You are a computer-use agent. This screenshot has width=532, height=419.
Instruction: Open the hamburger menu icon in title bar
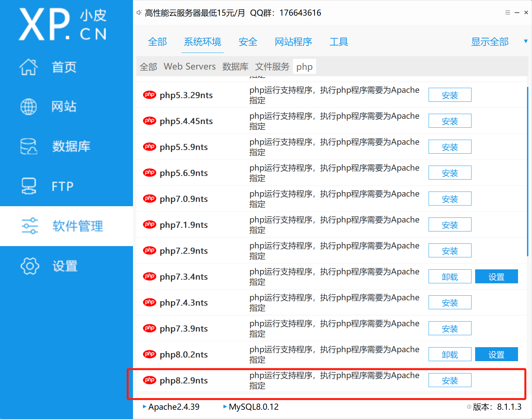point(508,13)
